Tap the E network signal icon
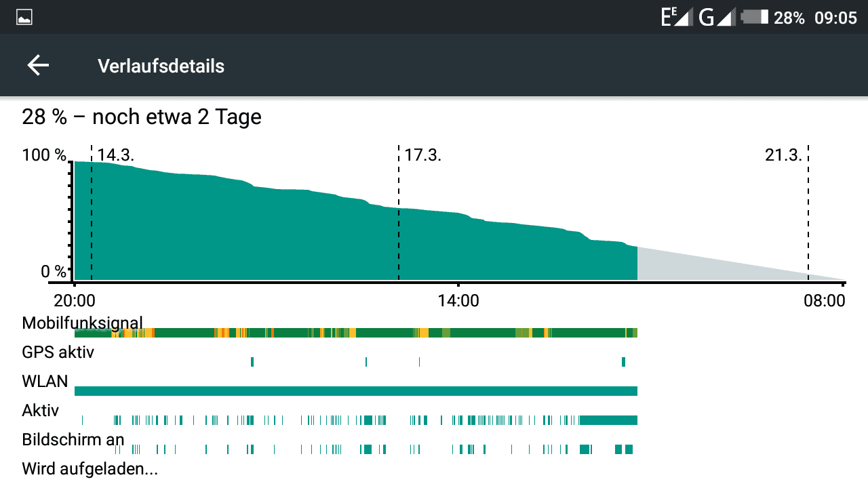 (675, 17)
